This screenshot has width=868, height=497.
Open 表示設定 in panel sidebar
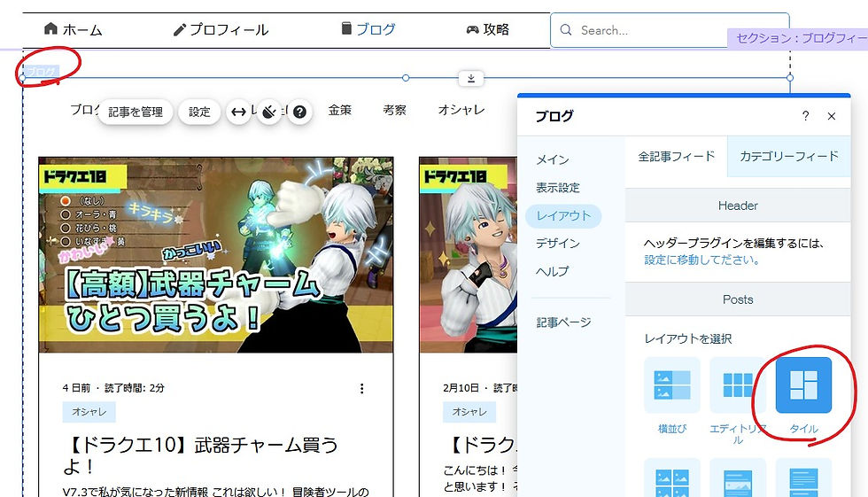[x=558, y=188]
